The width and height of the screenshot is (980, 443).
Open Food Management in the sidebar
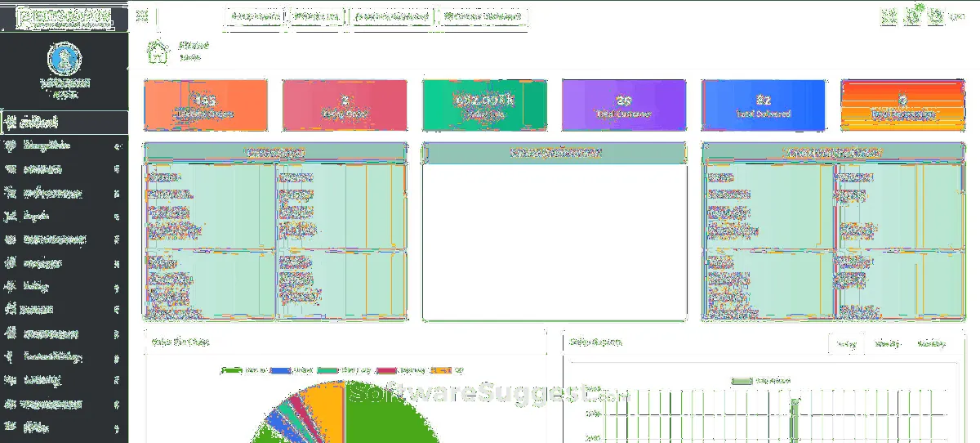click(65, 240)
